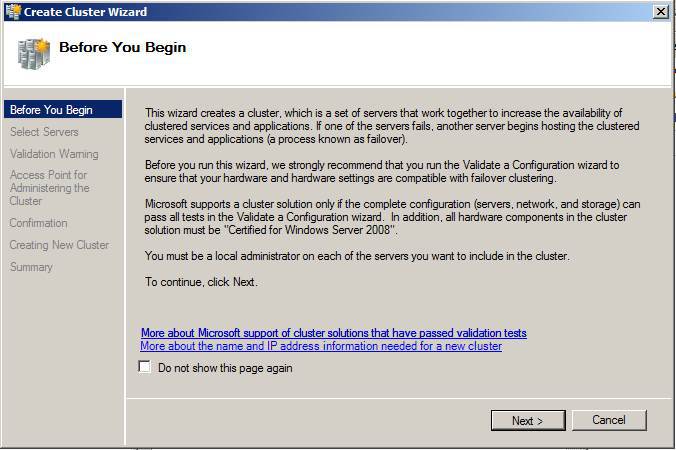
Task: Open link about Microsoft support of cluster solutions
Action: click(x=334, y=333)
